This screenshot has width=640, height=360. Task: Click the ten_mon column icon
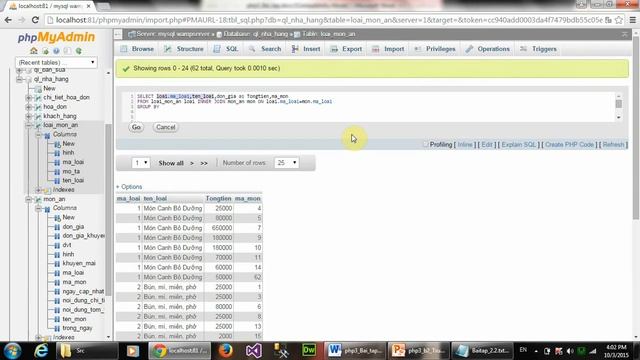coord(57,319)
